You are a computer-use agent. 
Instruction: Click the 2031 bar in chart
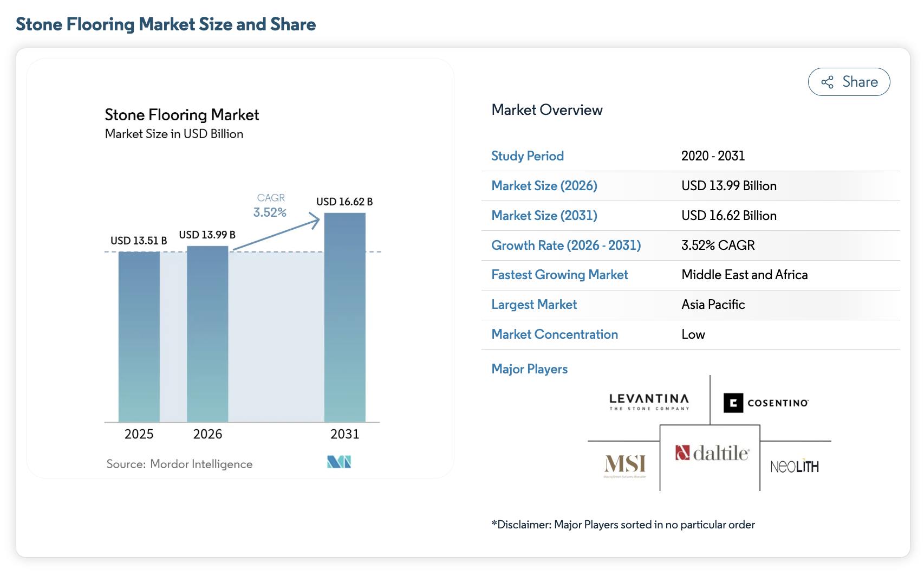pyautogui.click(x=345, y=318)
